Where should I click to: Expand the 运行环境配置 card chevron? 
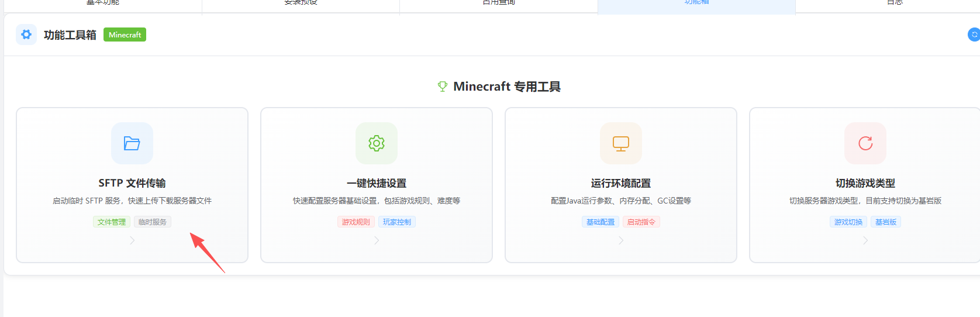621,240
